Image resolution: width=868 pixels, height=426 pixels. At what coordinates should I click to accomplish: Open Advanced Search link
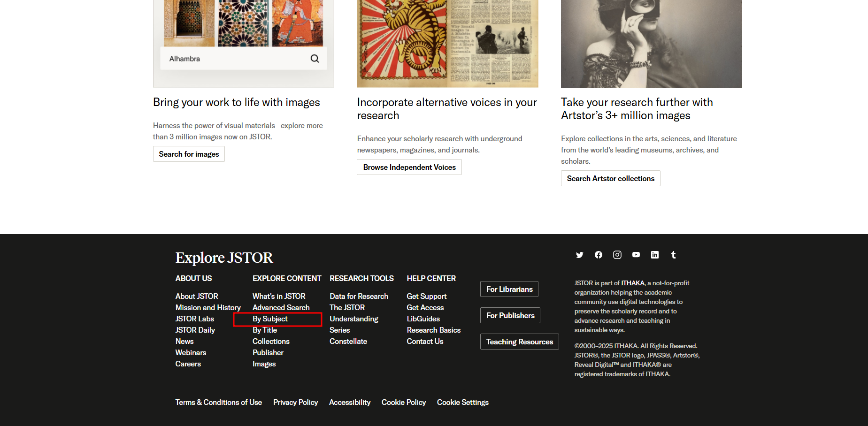[x=281, y=308]
